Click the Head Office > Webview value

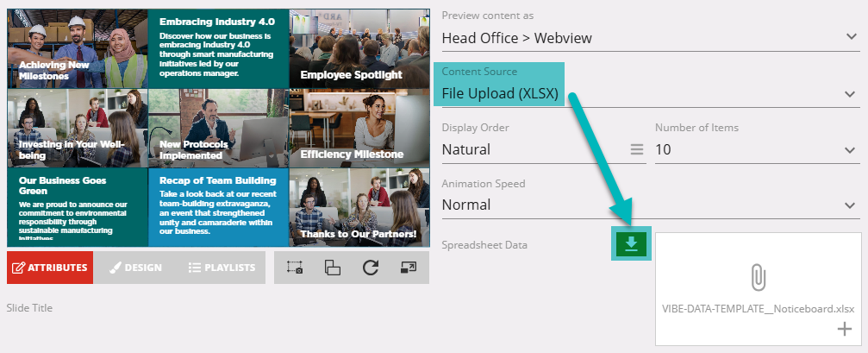pos(516,38)
